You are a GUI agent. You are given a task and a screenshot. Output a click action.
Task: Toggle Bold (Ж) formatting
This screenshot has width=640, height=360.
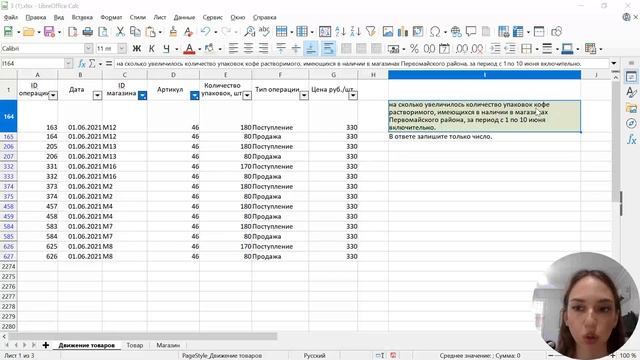click(137, 49)
